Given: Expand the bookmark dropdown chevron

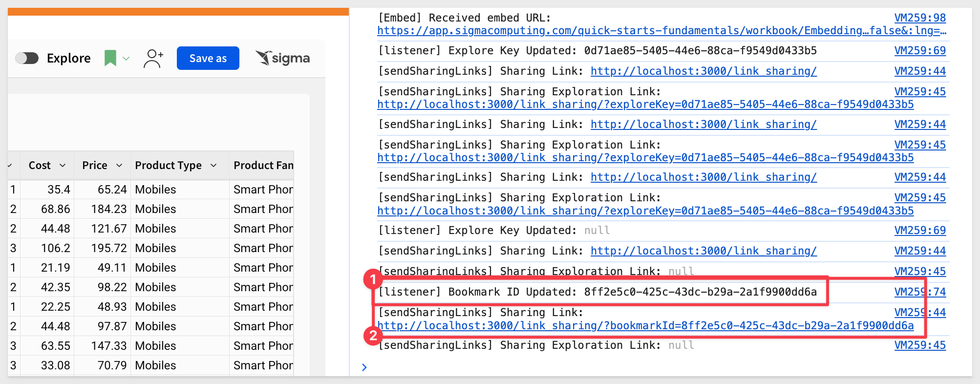Looking at the screenshot, I should pyautogui.click(x=126, y=59).
